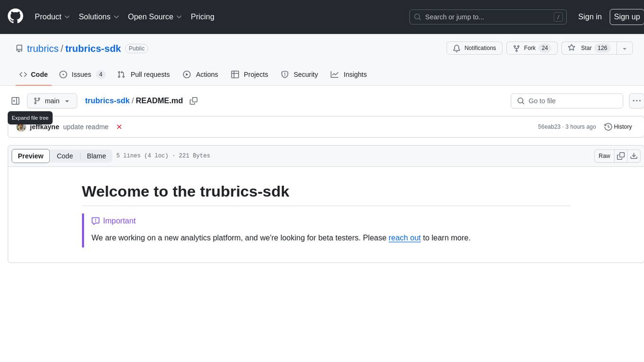
Task: Switch to Blame view
Action: pos(96,156)
